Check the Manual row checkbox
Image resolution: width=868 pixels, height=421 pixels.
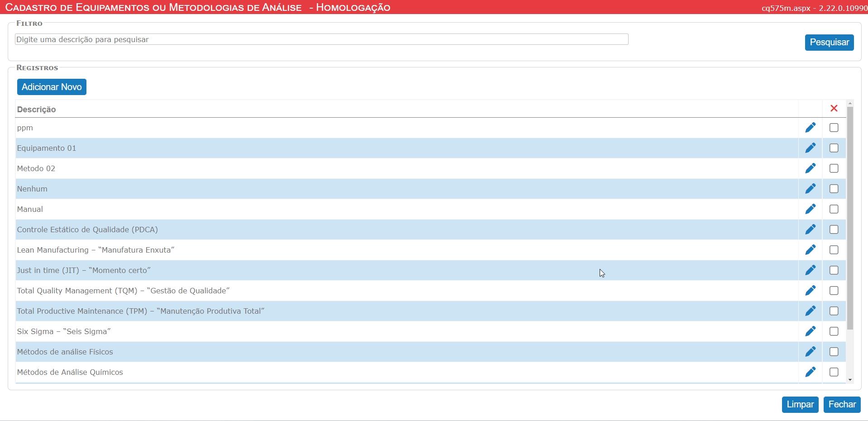click(x=834, y=209)
